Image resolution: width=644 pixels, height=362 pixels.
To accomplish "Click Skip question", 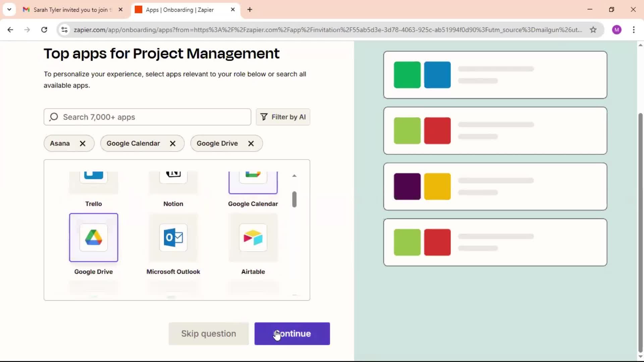I will pyautogui.click(x=209, y=334).
